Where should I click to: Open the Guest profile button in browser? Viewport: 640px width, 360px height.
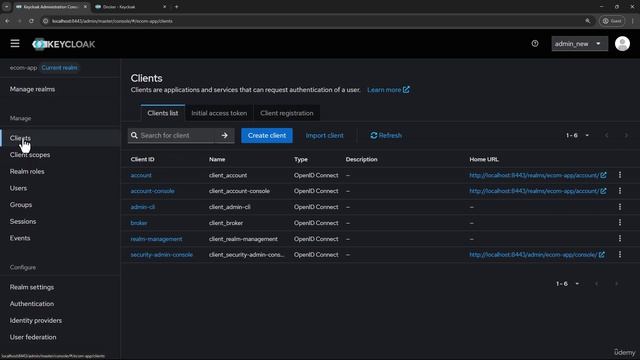(612, 21)
